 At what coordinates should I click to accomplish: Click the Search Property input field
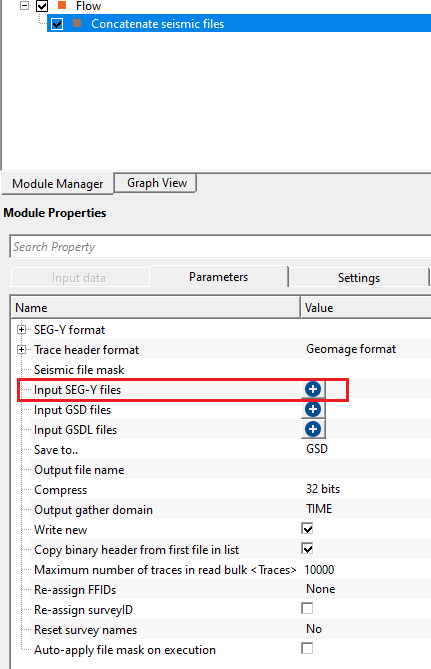coord(220,247)
